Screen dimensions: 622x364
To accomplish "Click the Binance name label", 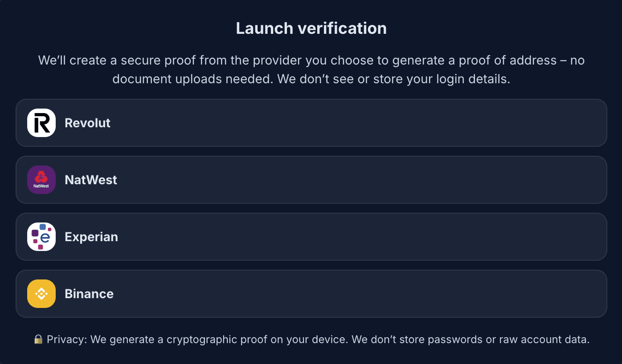I will tap(89, 294).
